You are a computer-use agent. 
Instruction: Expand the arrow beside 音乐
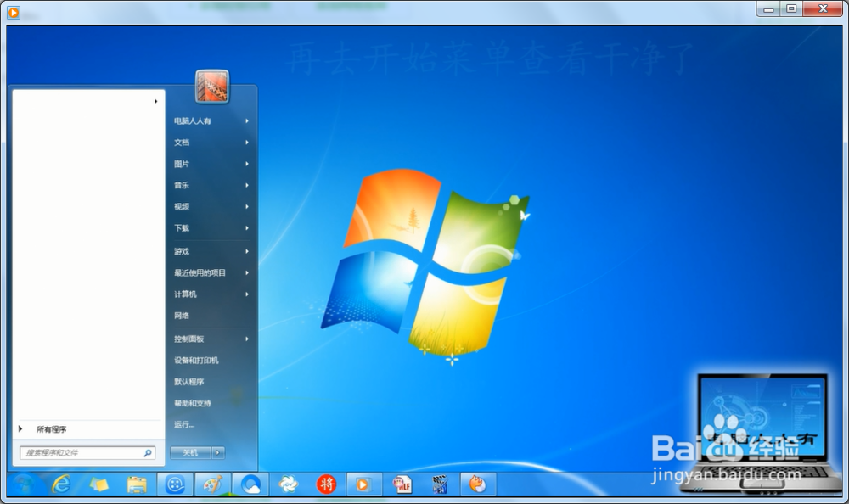tap(247, 185)
